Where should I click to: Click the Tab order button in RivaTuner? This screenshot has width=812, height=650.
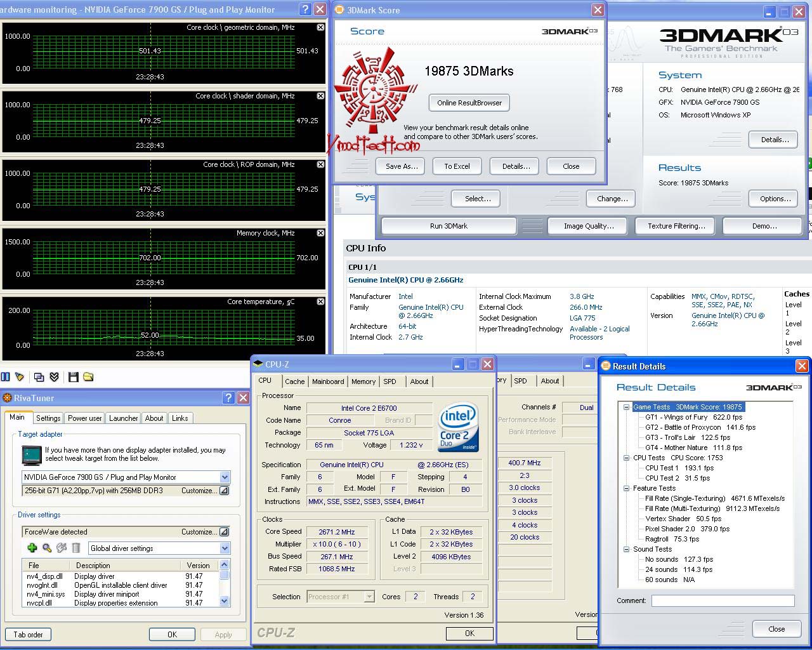point(29,634)
